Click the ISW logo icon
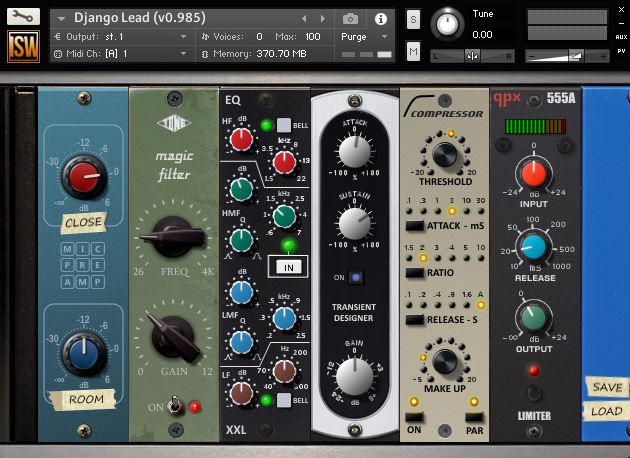The height and width of the screenshot is (458, 630). 23,47
